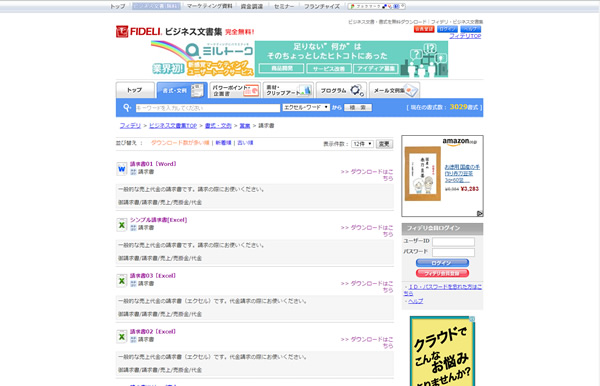The height and width of the screenshot is (386, 600).
Task: Click the magnifier icon in the blue search bar
Action: click(x=127, y=108)
